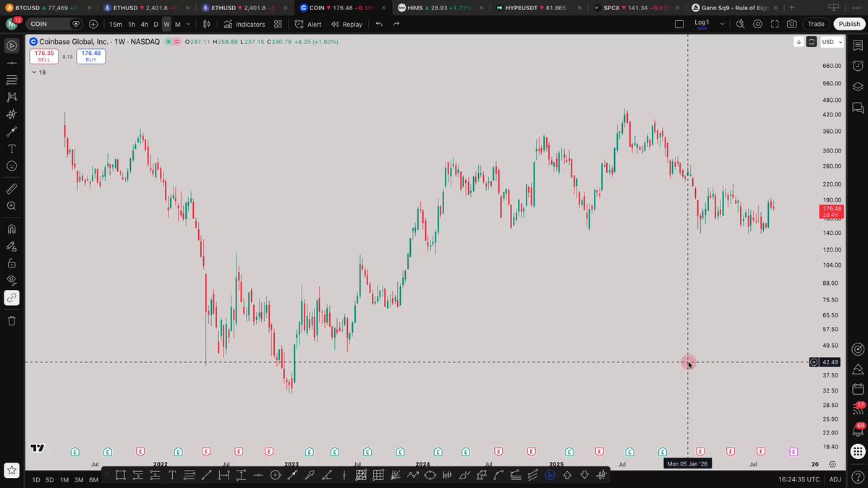Open chart settings hexagon icon

click(757, 24)
